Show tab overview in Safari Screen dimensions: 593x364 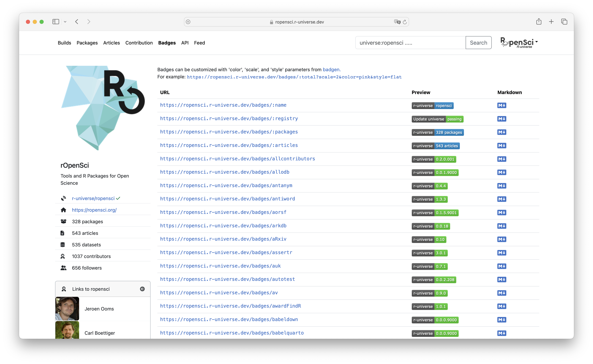click(x=565, y=22)
